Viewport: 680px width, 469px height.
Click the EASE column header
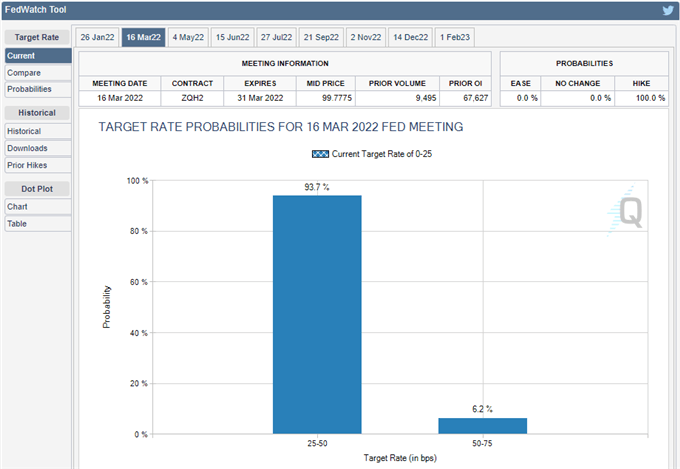click(520, 83)
